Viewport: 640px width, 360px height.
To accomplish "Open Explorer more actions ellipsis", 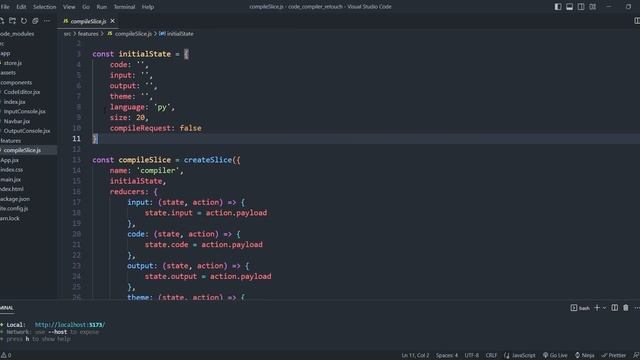I will tap(47, 21).
